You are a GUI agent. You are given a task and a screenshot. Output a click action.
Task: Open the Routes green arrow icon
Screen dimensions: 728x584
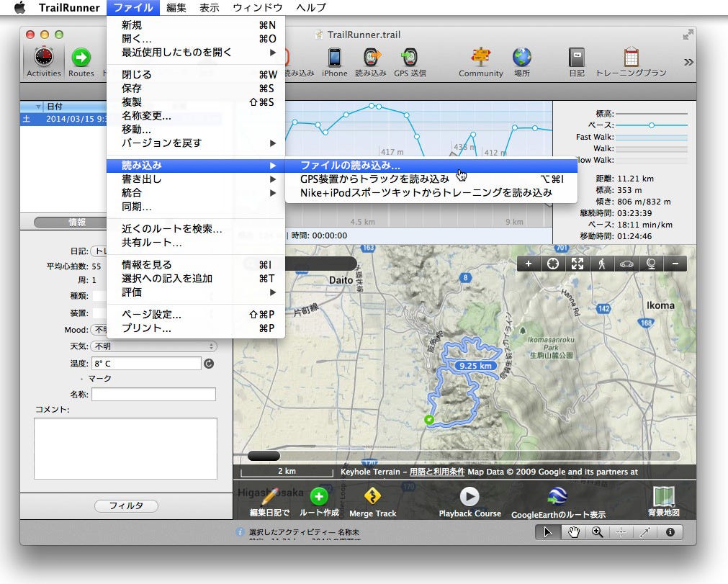(x=81, y=58)
